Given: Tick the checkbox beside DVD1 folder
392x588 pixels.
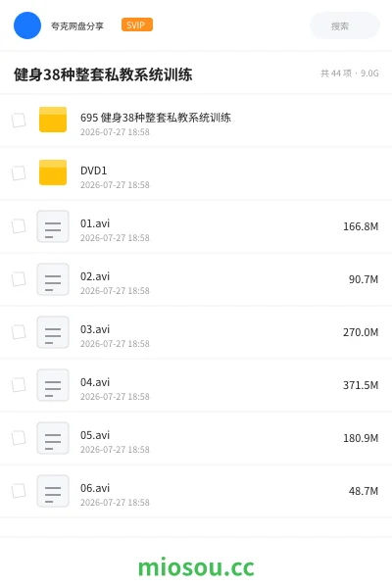Looking at the screenshot, I should 19,173.
